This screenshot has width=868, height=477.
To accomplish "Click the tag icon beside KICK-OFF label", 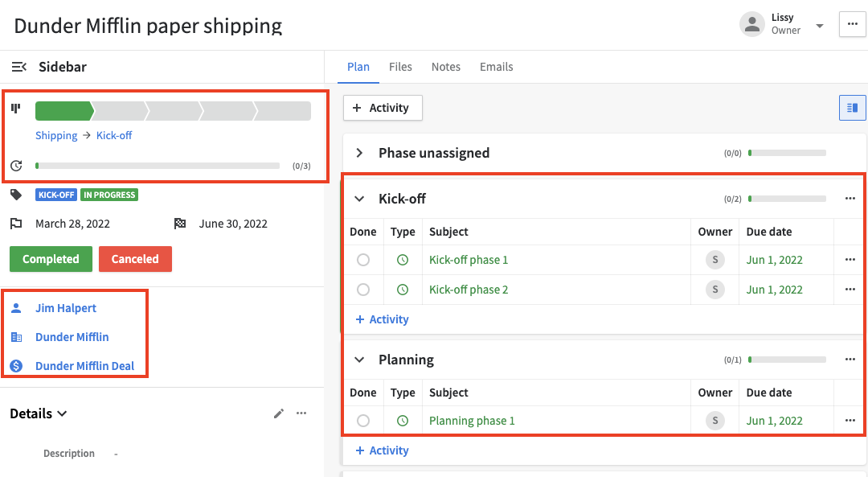I will point(14,194).
